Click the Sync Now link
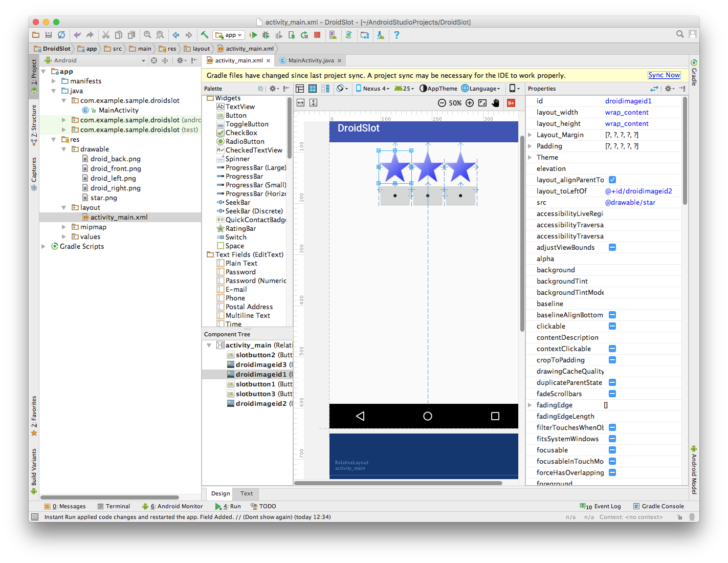This screenshot has height=563, width=728. [664, 75]
